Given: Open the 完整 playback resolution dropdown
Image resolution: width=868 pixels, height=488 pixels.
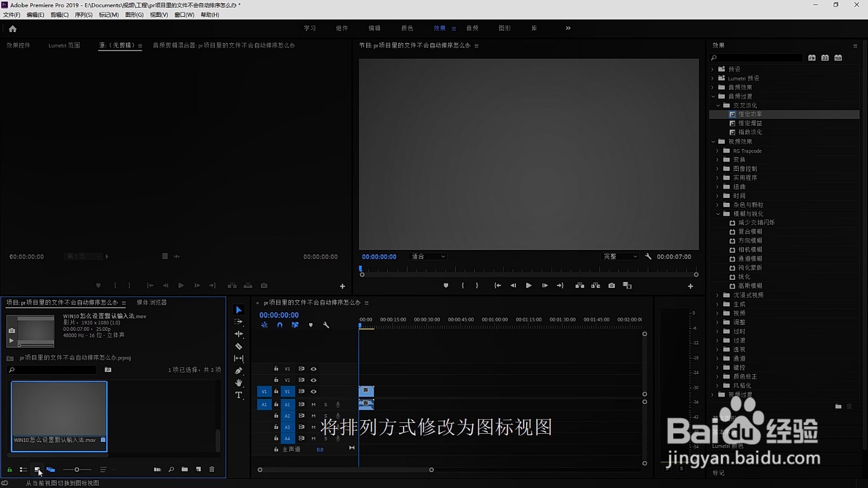Looking at the screenshot, I should [621, 256].
